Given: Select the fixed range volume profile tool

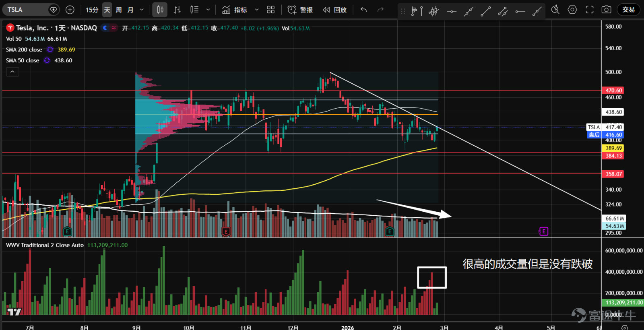Looking at the screenshot, I should tap(417, 11).
